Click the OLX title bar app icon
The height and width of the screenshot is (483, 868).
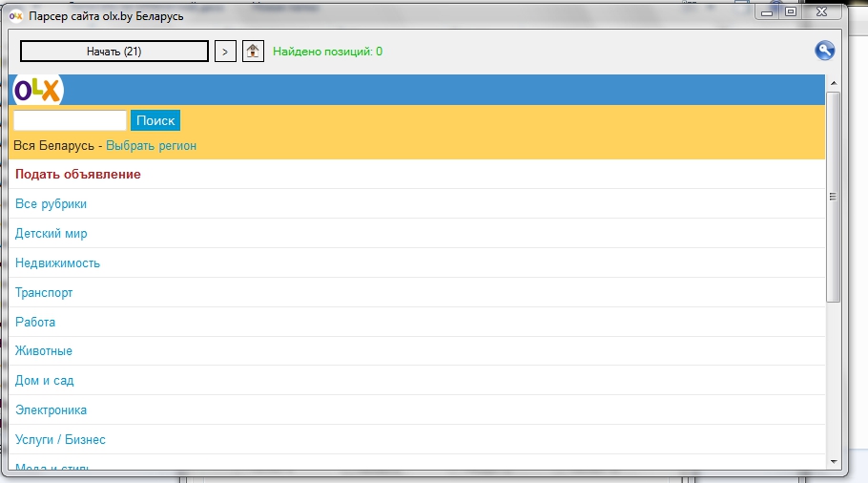pos(15,16)
